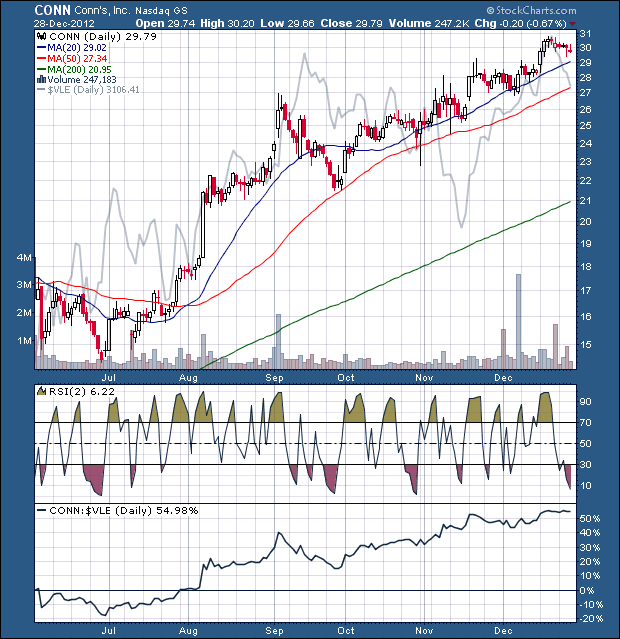The height and width of the screenshot is (639, 620).
Task: Click the Volume 247.2K header value
Action: coord(430,23)
